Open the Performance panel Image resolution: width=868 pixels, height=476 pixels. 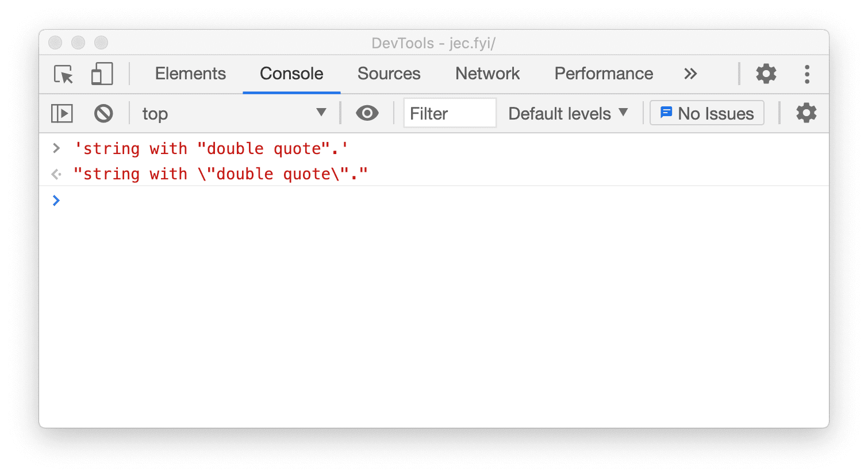603,74
